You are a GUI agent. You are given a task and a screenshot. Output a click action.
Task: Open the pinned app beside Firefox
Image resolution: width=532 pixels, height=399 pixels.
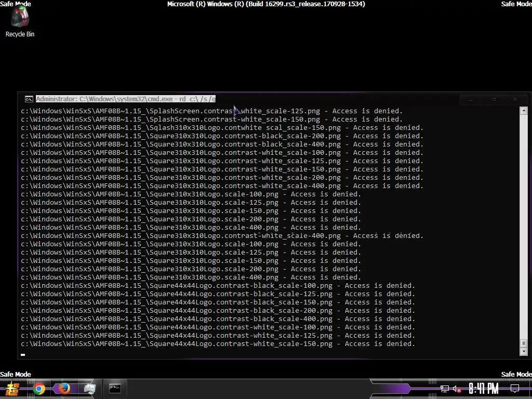coord(89,389)
